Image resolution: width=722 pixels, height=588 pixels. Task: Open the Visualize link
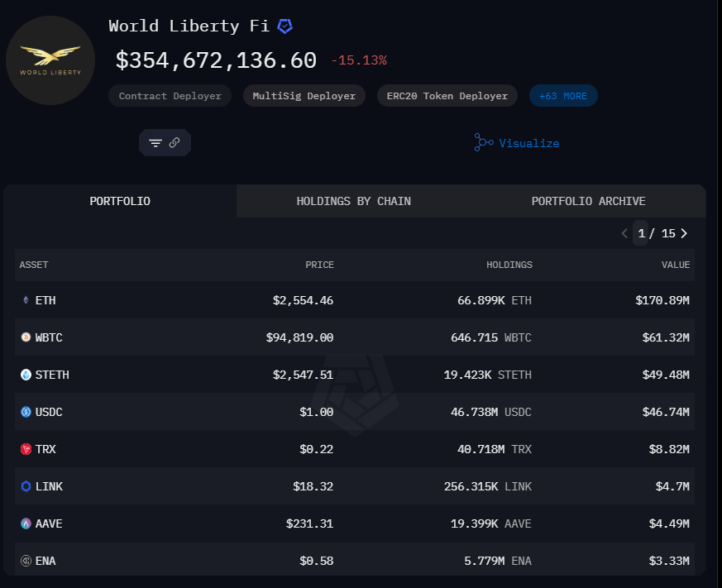[x=517, y=143]
